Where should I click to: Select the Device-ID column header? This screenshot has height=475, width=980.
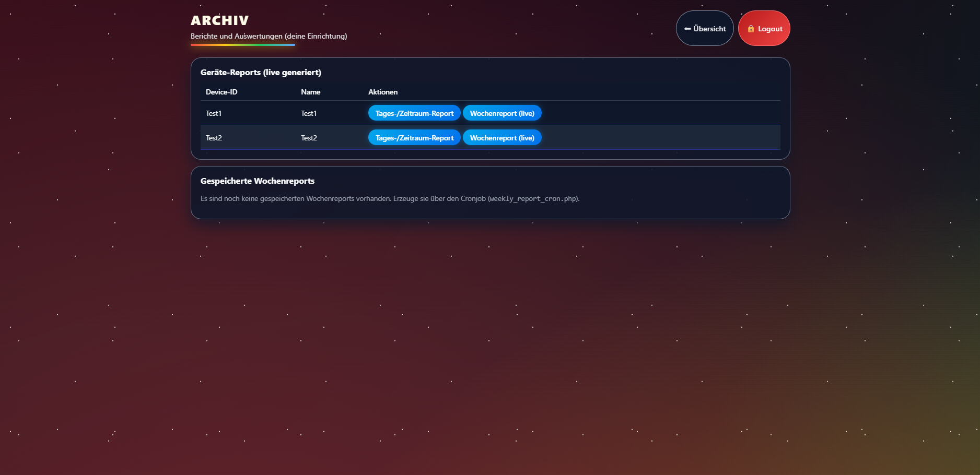click(x=221, y=92)
